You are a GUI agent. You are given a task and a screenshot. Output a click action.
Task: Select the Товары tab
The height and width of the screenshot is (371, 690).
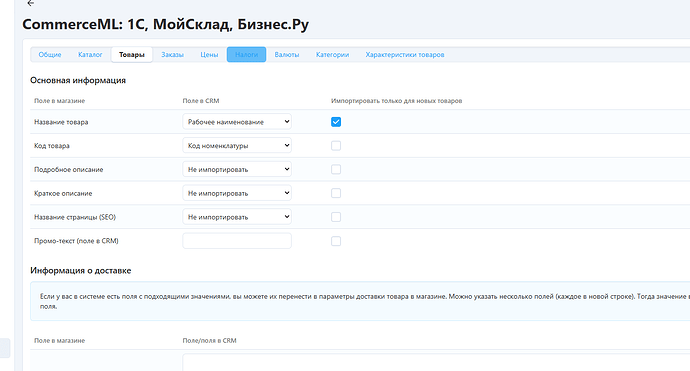coord(132,55)
